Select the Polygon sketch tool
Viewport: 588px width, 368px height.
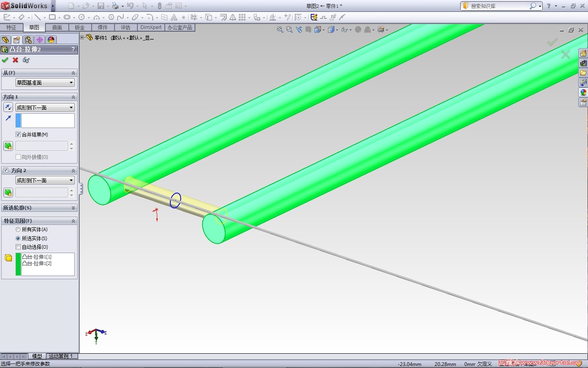click(111, 17)
